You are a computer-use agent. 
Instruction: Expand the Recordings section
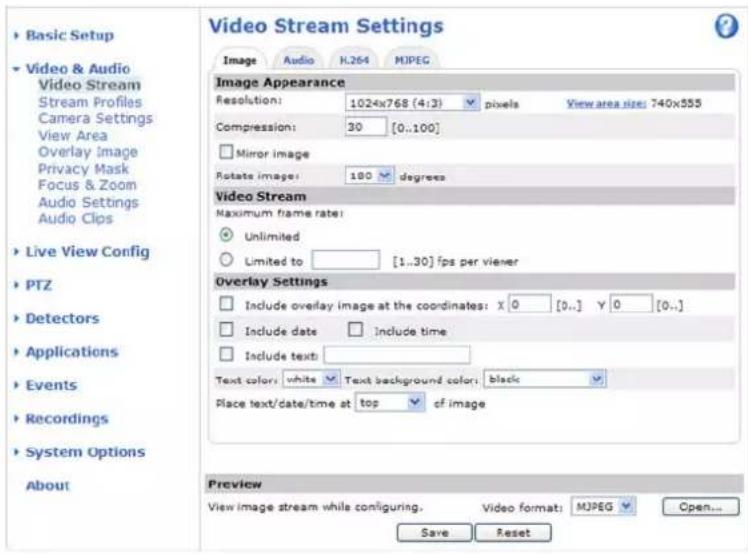coord(67,418)
